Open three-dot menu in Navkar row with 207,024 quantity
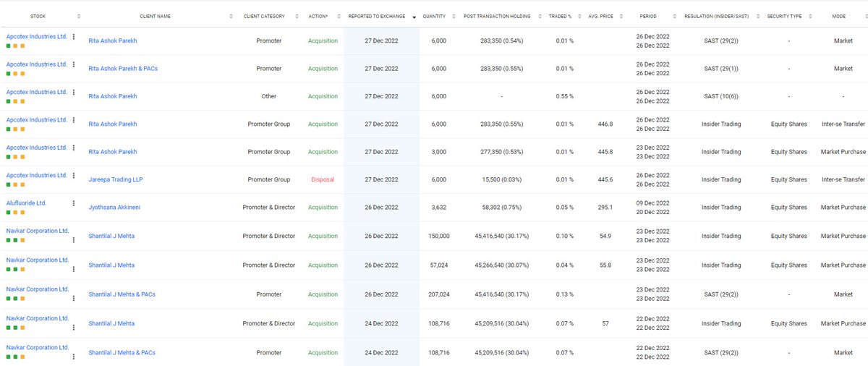This screenshot has height=366, width=868. pos(73,297)
